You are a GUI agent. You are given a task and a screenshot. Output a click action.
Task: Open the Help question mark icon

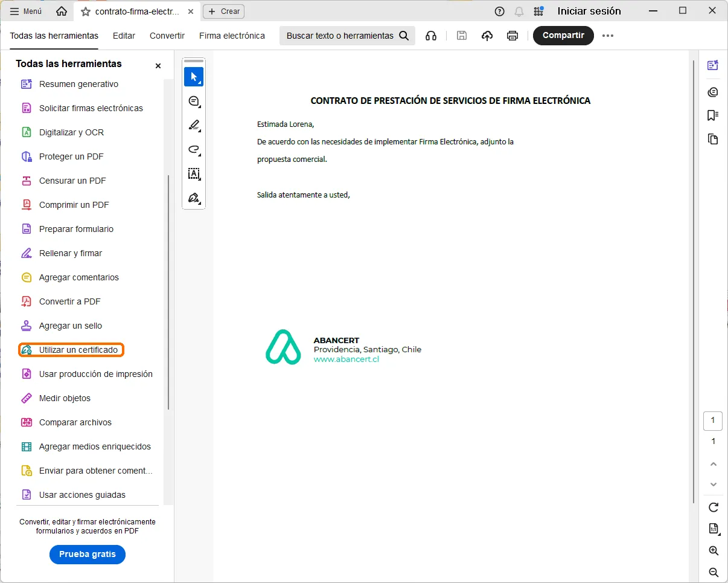click(x=499, y=11)
